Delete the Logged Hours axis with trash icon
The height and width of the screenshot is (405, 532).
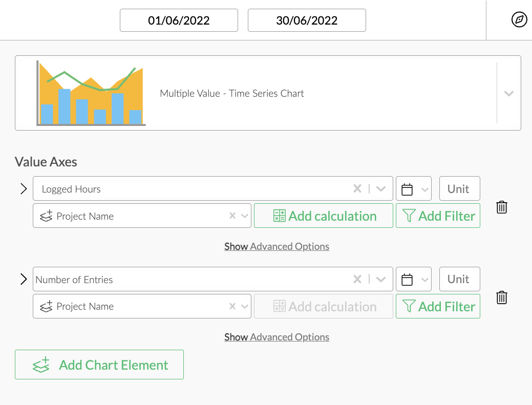tap(501, 207)
